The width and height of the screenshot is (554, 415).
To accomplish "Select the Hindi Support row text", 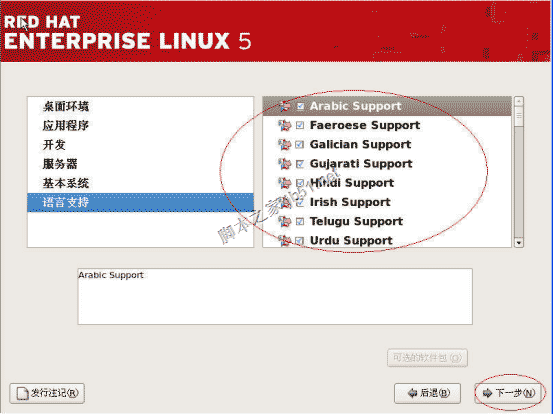I will (x=352, y=183).
